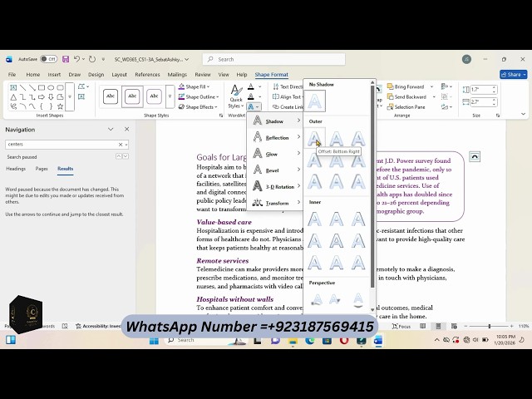Close the Navigation pane

point(126,130)
